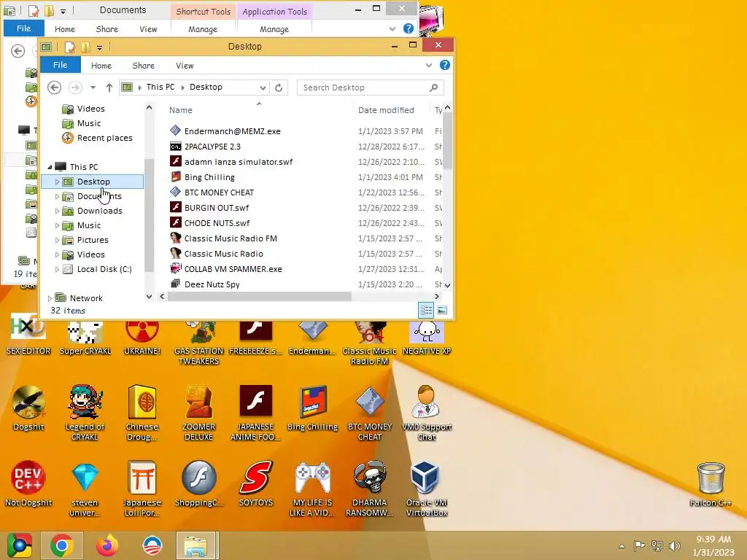The image size is (747, 560).
Task: Expand the Local Disk (C:) tree node
Action: [x=57, y=270]
